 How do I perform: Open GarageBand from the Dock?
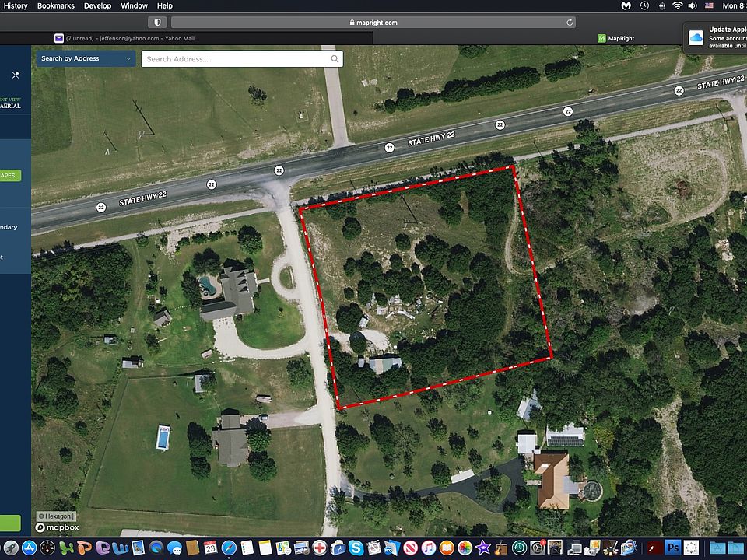click(501, 548)
